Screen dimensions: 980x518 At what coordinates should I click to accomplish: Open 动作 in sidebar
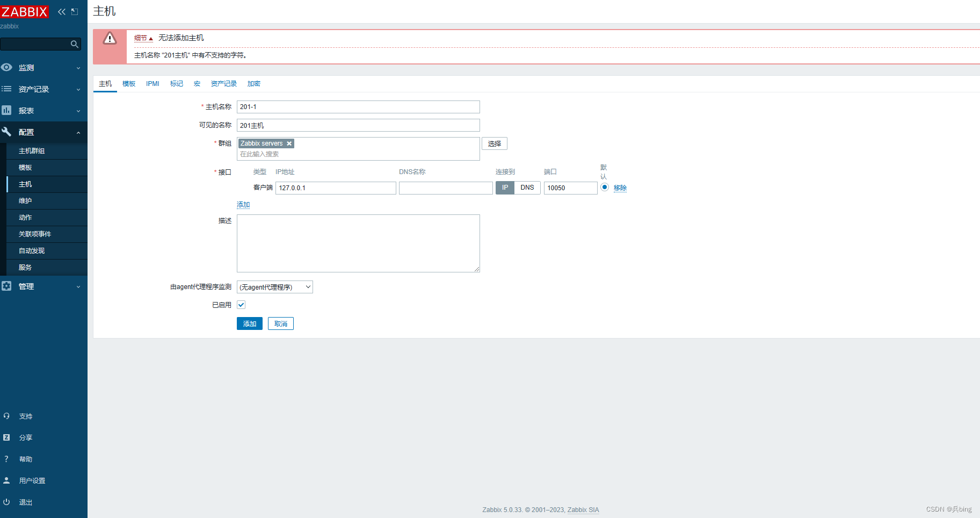pyautogui.click(x=47, y=218)
